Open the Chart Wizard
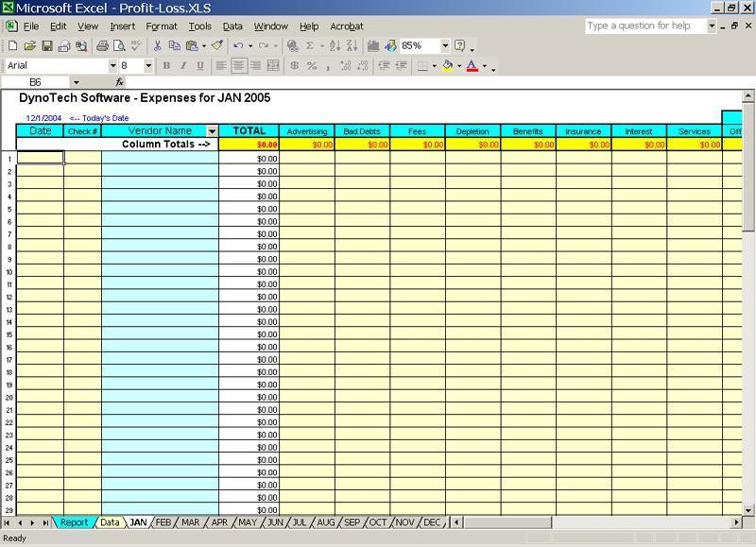 [x=371, y=45]
